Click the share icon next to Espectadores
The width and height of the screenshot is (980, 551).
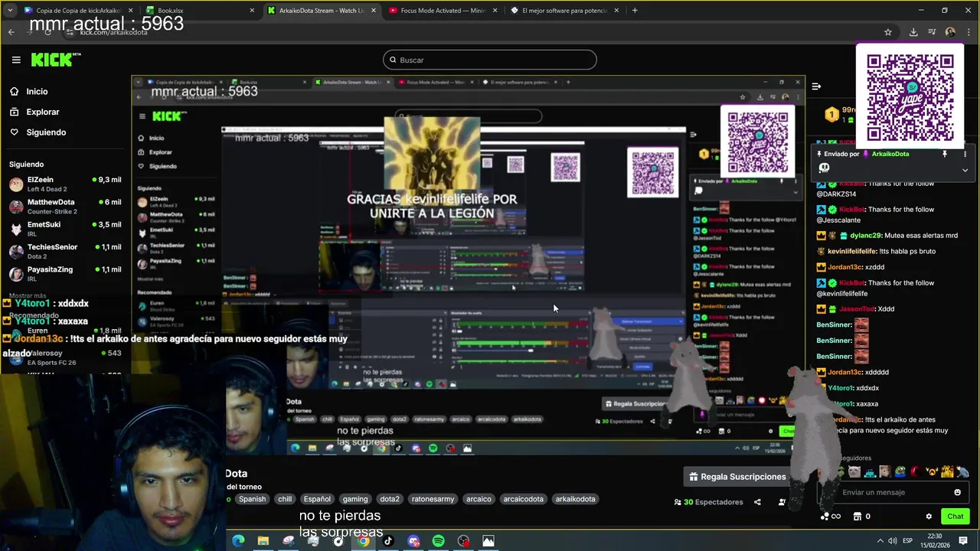click(757, 502)
